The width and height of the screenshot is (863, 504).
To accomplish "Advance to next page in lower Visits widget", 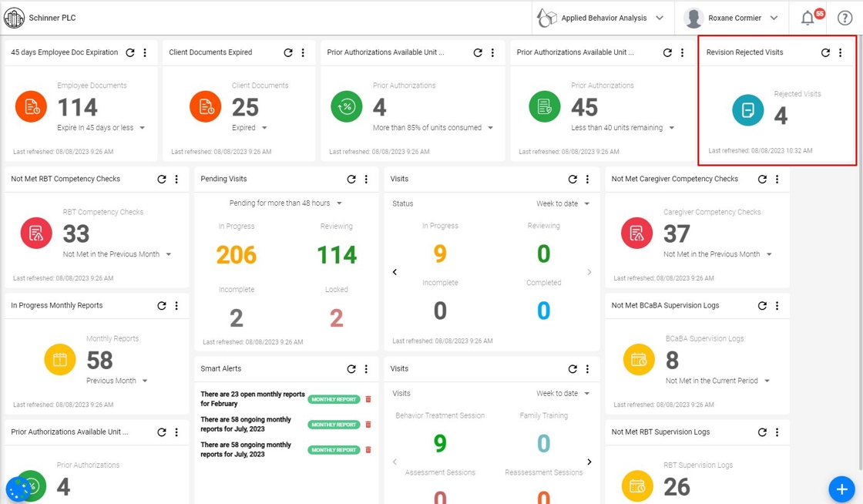I will (589, 462).
